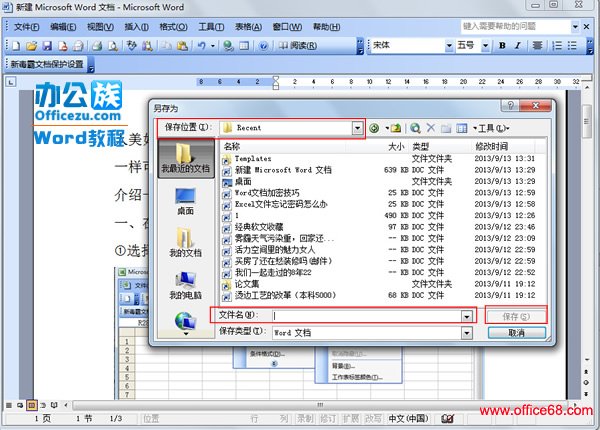
Task: Click the Delete X icon in dialog toolbar
Action: (431, 128)
